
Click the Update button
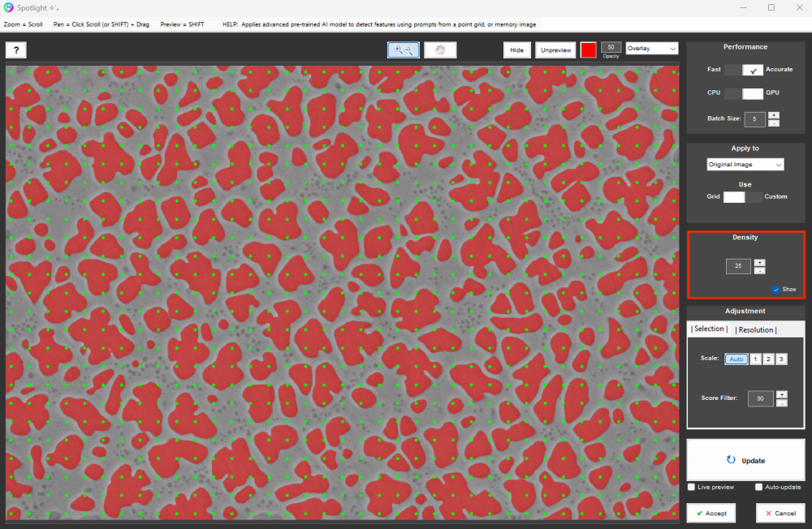[745, 460]
